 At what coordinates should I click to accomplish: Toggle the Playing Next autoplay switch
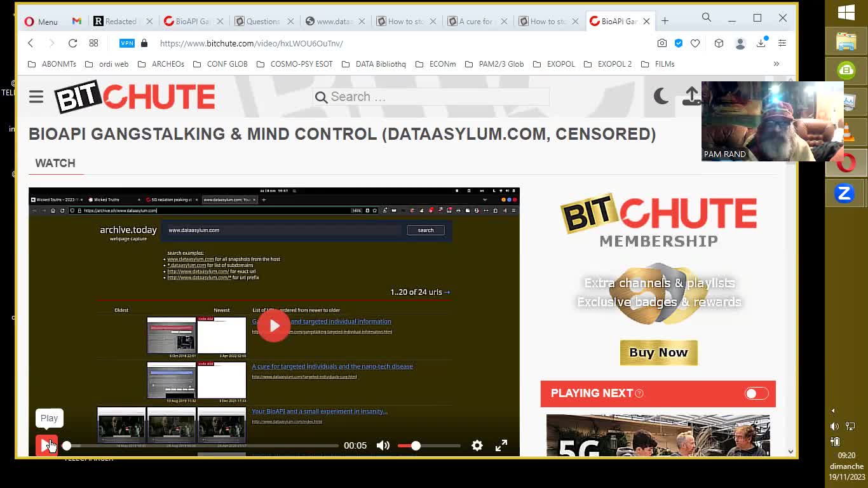(757, 393)
